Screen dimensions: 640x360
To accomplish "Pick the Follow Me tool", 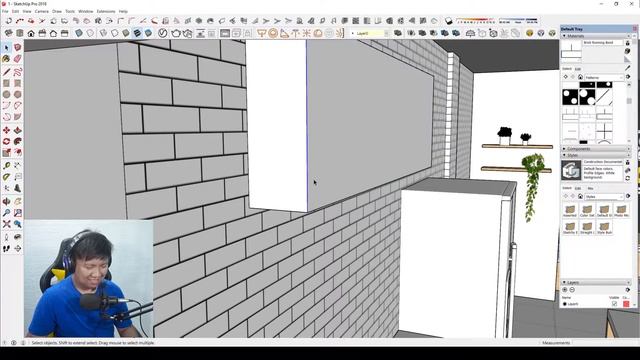I will (x=18, y=141).
